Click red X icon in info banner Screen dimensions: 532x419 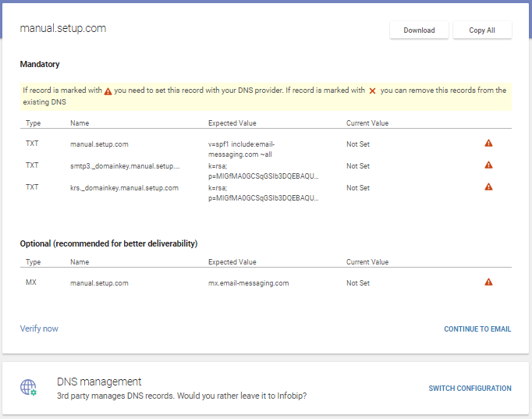372,91
